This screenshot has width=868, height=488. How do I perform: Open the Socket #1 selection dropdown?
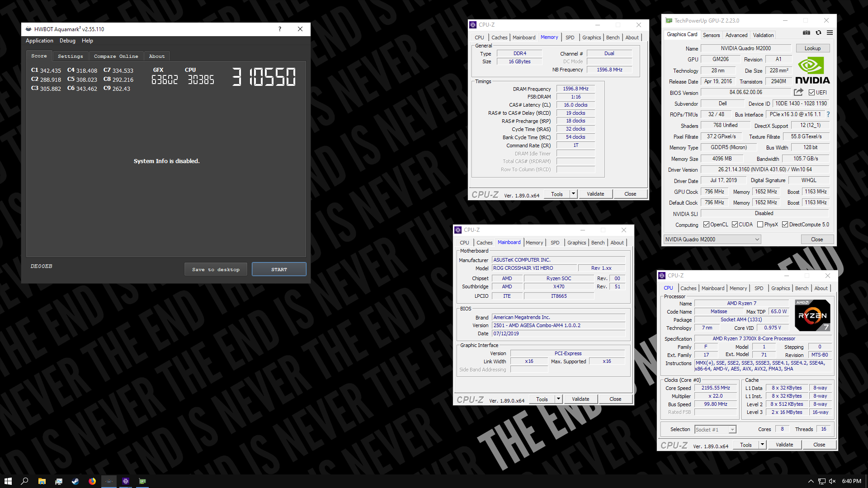tap(715, 430)
